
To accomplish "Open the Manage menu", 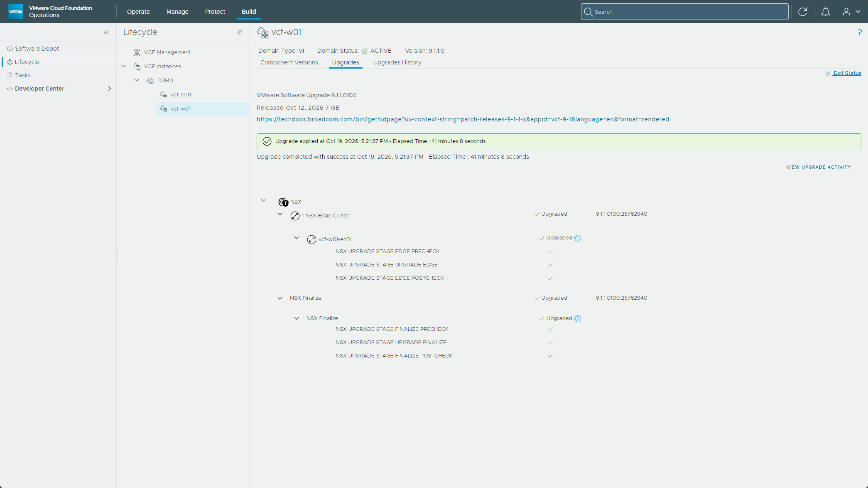I will 177,12.
